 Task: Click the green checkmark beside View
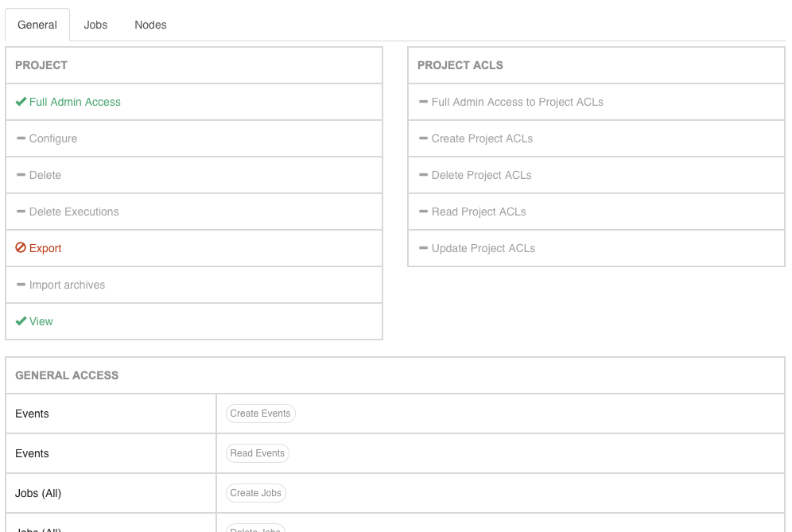21,321
